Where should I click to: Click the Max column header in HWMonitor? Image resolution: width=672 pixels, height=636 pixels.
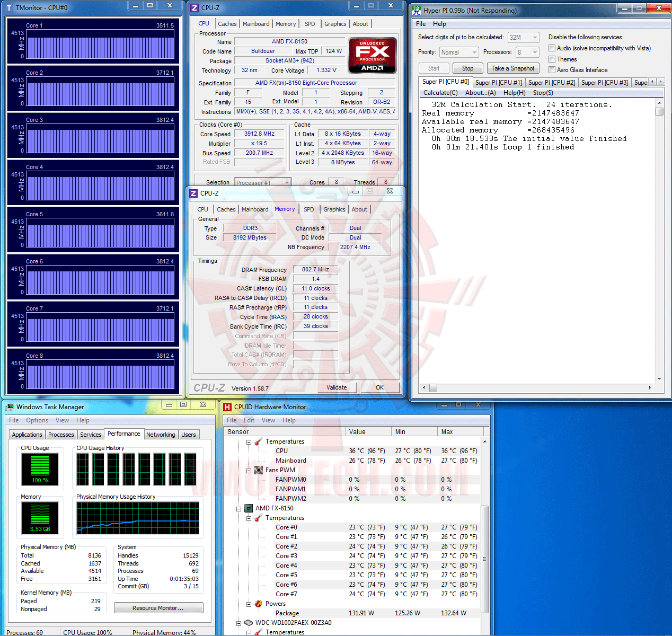tap(461, 432)
